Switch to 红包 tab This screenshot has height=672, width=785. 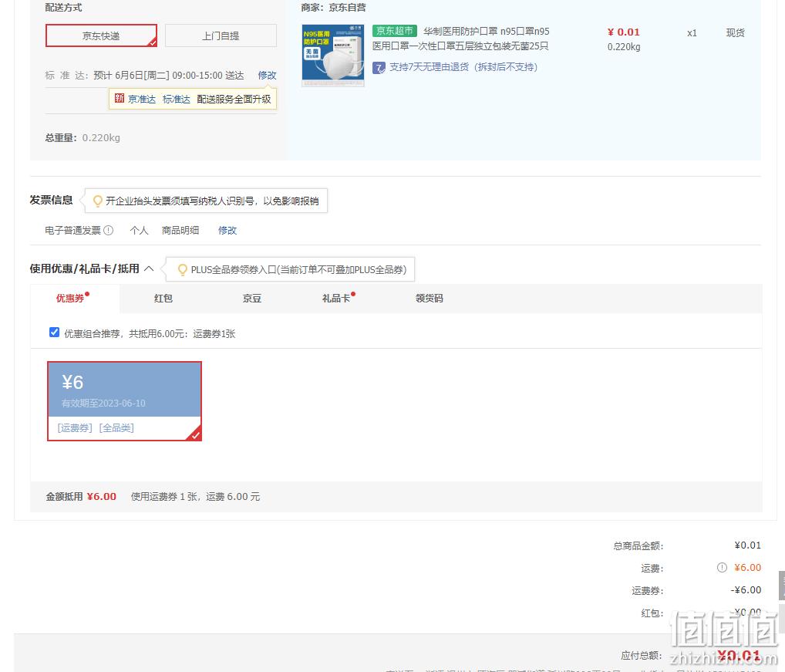(163, 299)
